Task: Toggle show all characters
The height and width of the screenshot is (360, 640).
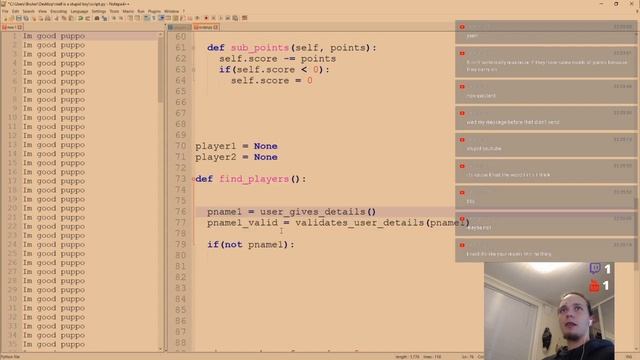Action: (154, 18)
